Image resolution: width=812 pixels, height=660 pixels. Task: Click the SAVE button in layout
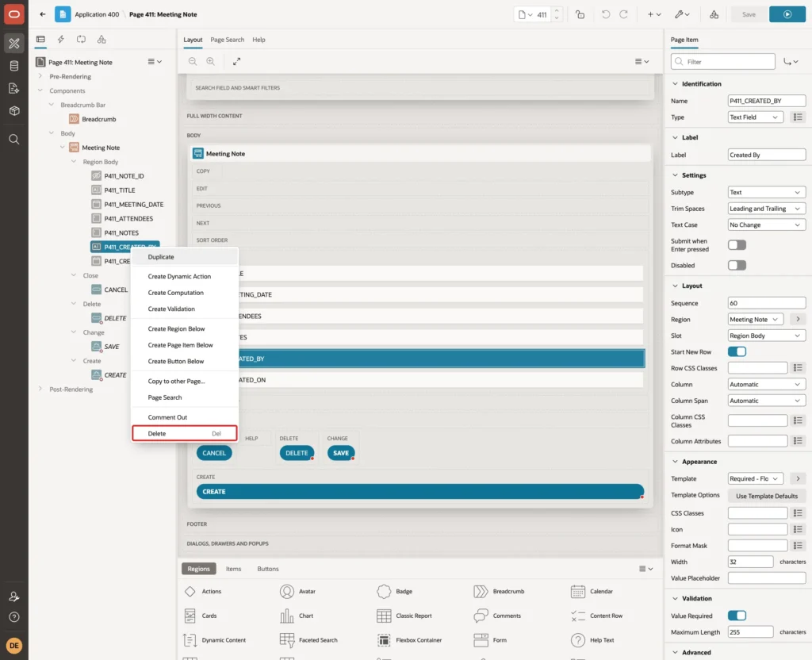click(x=341, y=453)
